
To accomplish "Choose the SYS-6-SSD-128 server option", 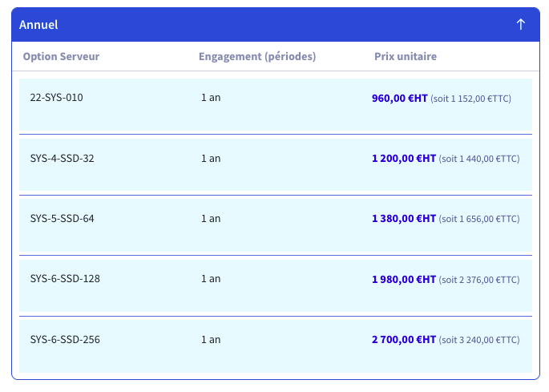I will tap(65, 279).
